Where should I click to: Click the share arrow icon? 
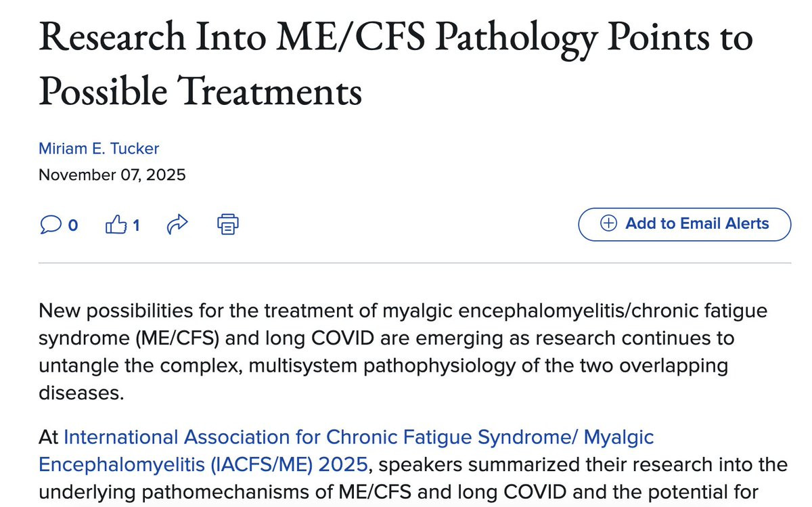click(x=177, y=224)
